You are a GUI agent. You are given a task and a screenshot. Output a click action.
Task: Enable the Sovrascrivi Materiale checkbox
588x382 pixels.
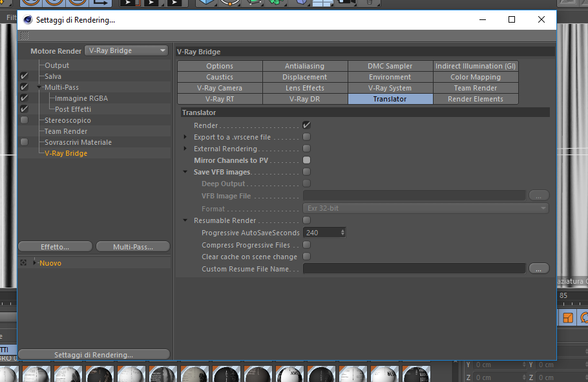25,142
